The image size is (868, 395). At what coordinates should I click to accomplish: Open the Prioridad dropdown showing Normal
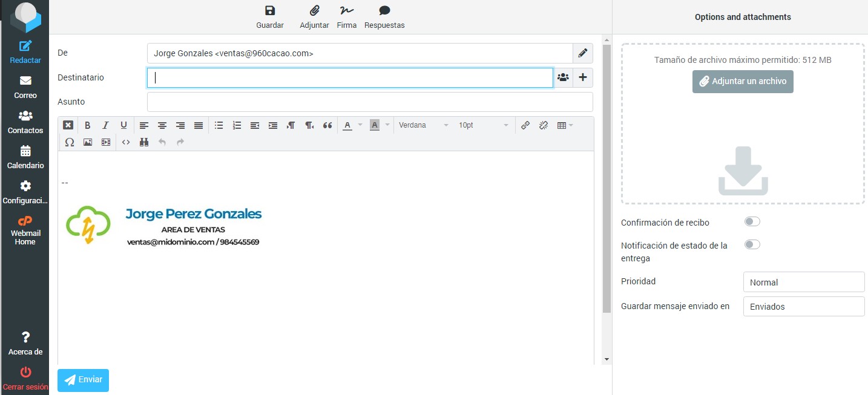click(804, 282)
